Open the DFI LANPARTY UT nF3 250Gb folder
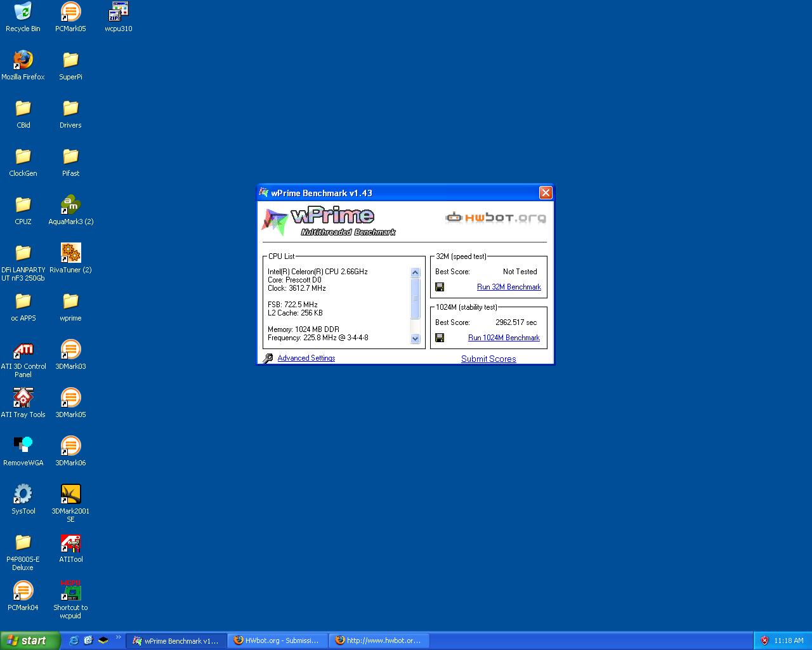 click(23, 263)
